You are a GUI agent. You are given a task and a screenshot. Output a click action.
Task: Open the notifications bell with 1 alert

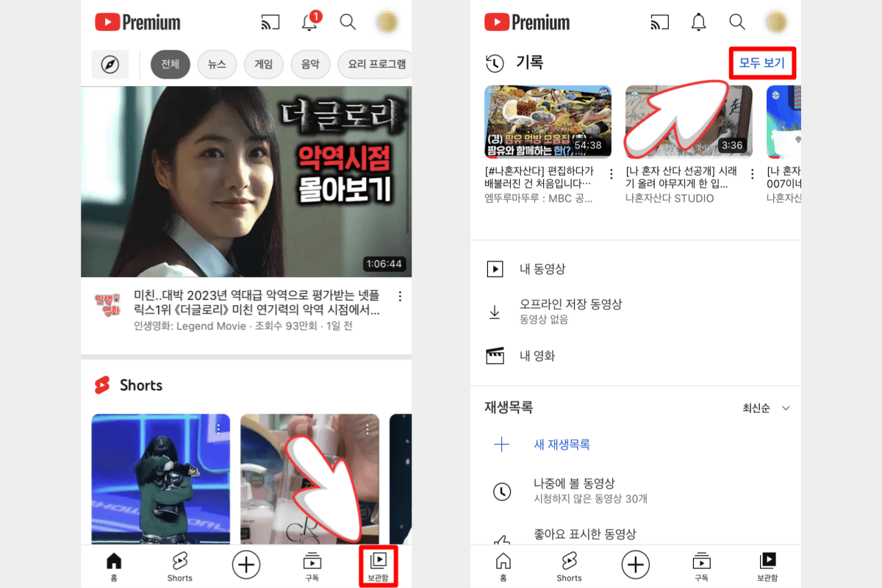click(x=309, y=22)
